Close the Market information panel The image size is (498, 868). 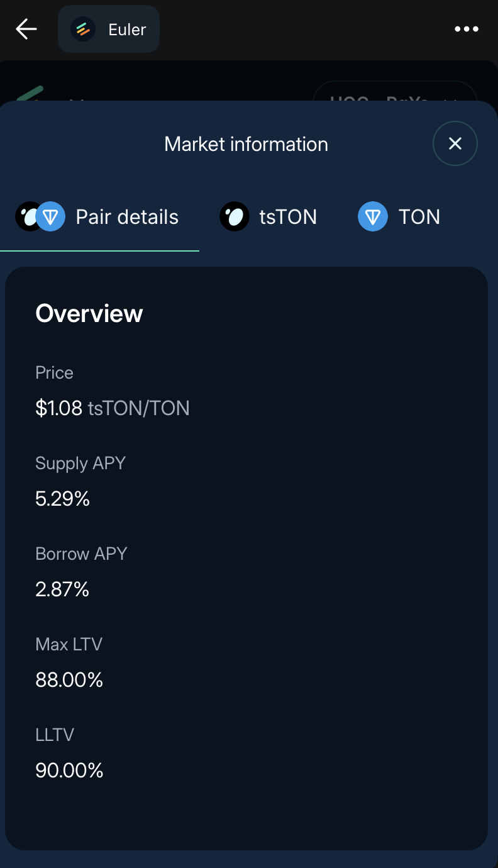click(x=455, y=143)
